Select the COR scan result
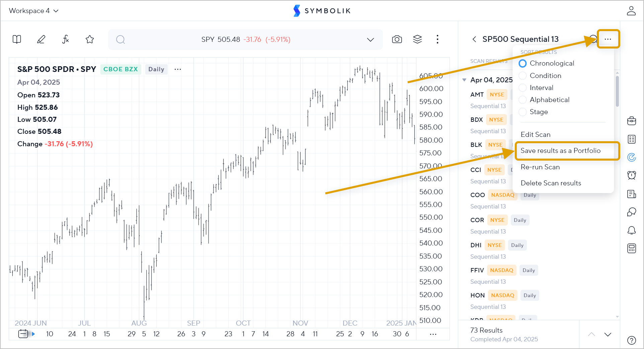The height and width of the screenshot is (349, 644). [477, 220]
